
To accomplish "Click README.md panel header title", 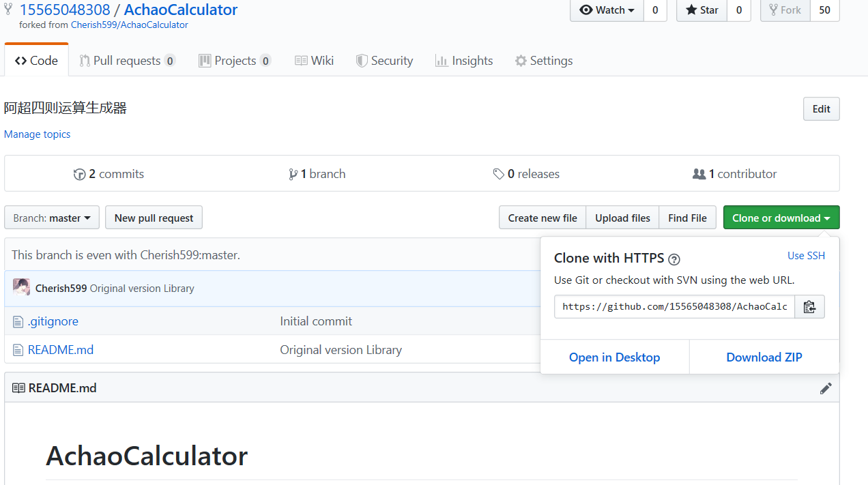I will [62, 388].
